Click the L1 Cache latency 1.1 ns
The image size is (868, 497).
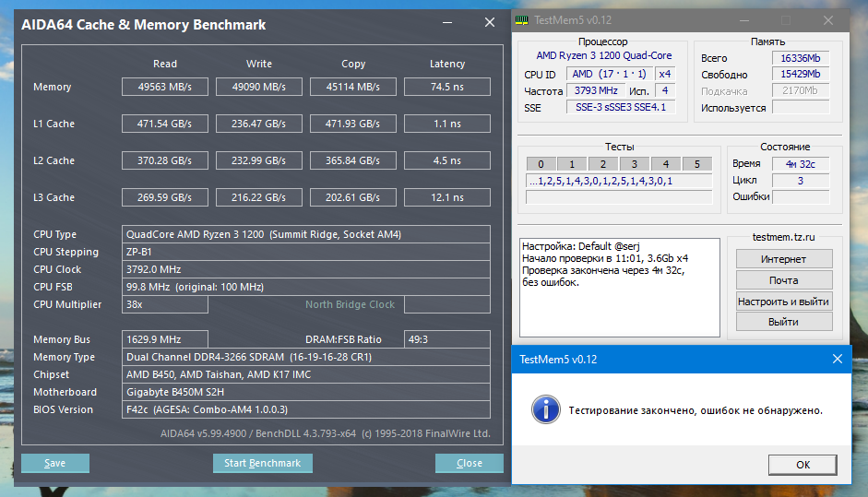click(x=447, y=124)
